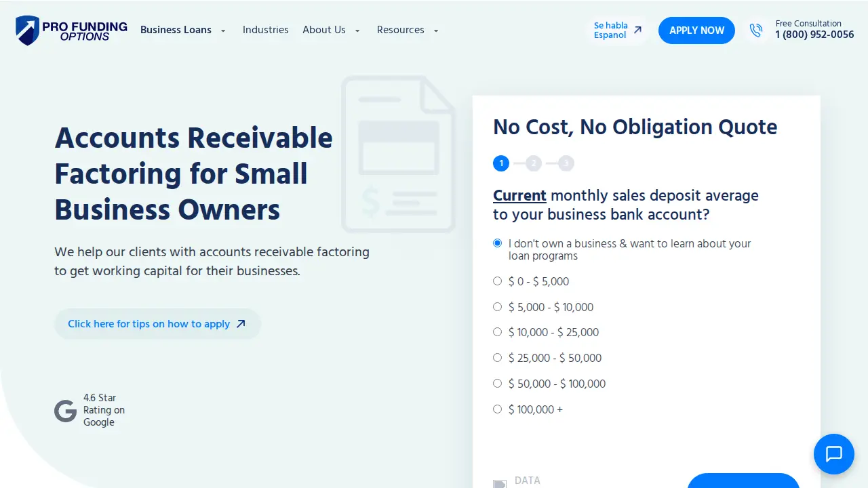
Task: Choose $ 50,000 - $ 100,000 option
Action: coord(497,384)
